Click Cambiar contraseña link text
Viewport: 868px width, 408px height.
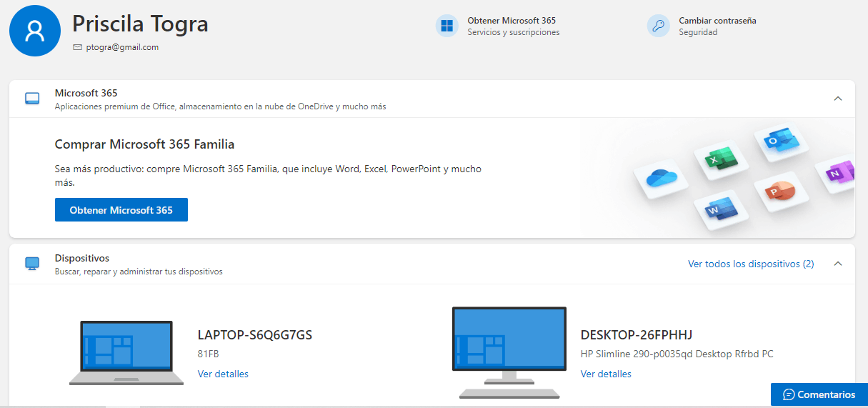717,21
